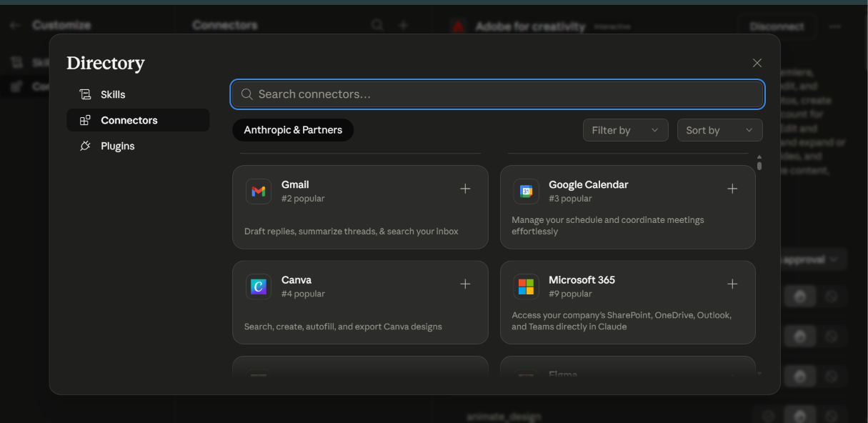This screenshot has width=868, height=423.
Task: Click the plus icon in background Connectors header
Action: pyautogui.click(x=403, y=25)
